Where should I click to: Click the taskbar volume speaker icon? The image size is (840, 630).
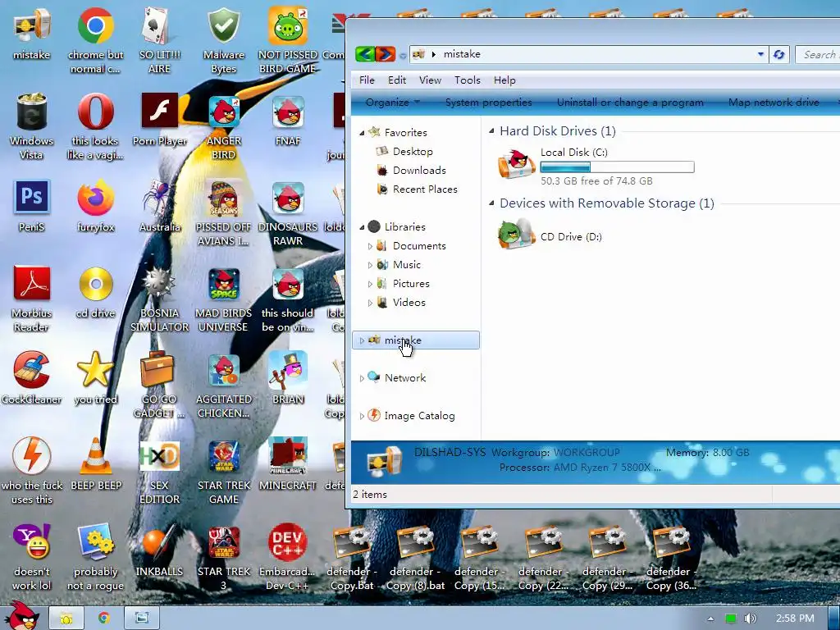750,619
